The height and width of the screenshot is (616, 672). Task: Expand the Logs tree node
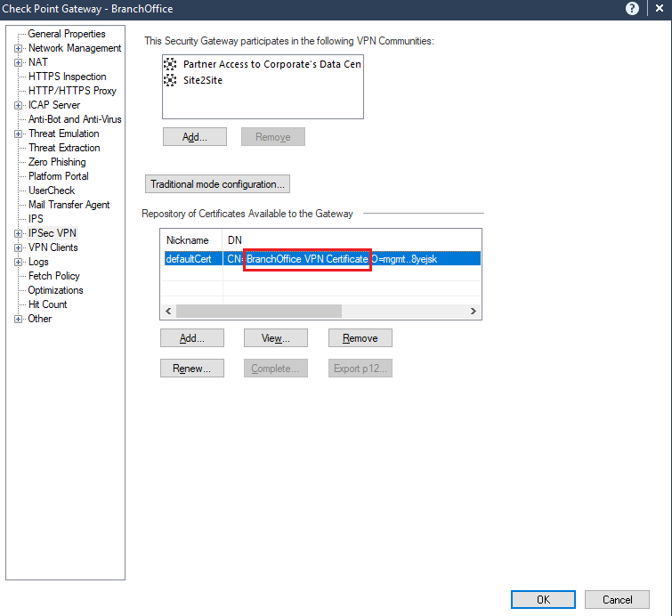click(x=18, y=262)
